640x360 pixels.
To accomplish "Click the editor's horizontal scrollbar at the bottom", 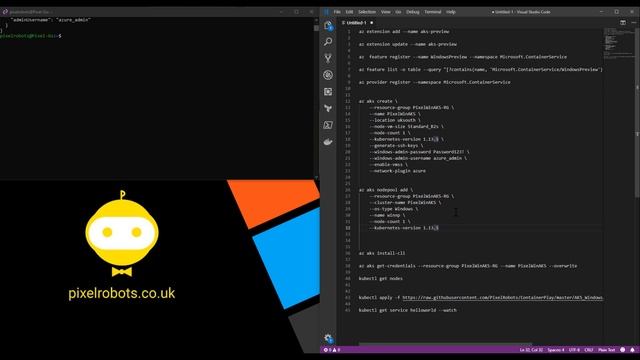I will pyautogui.click(x=445, y=344).
